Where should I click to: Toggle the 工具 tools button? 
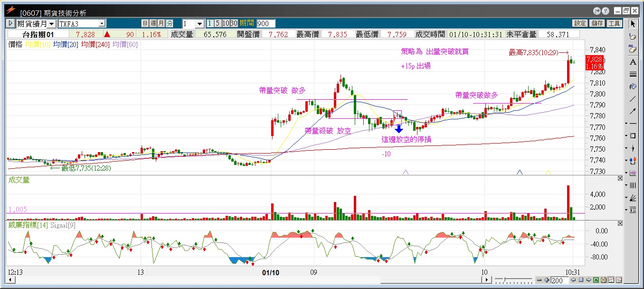[614, 23]
